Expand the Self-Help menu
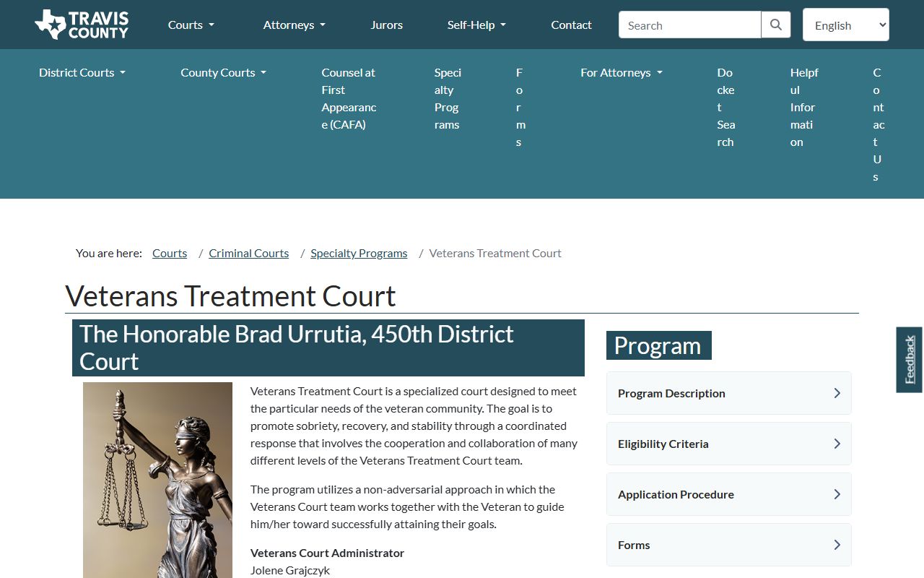924x578 pixels. point(476,25)
